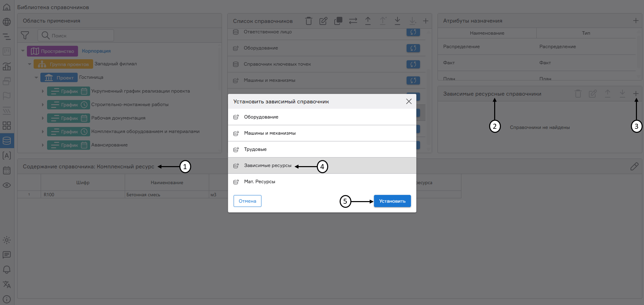Click the Отмена button
The width and height of the screenshot is (644, 305).
click(247, 201)
